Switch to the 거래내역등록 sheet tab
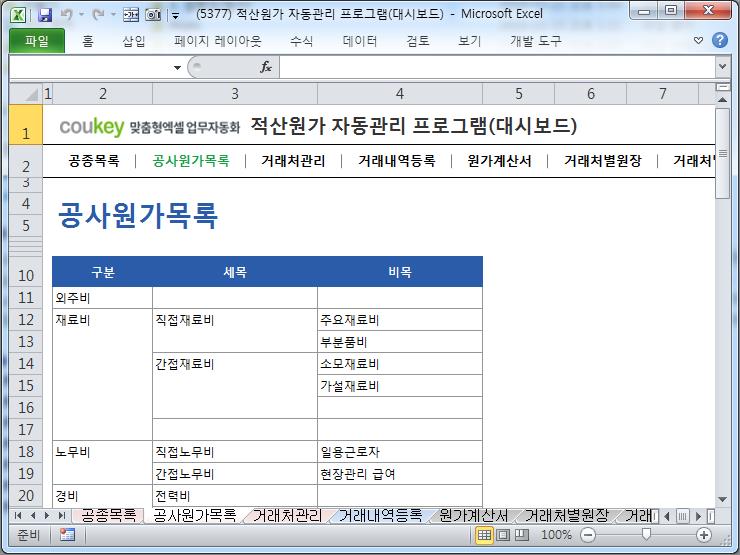This screenshot has width=740, height=555. pyautogui.click(x=380, y=515)
